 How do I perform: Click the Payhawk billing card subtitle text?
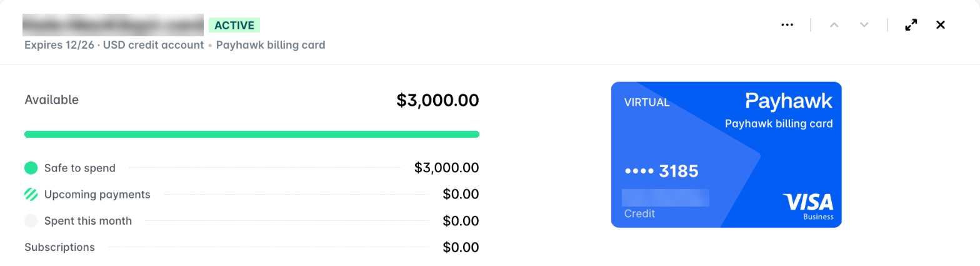271,45
